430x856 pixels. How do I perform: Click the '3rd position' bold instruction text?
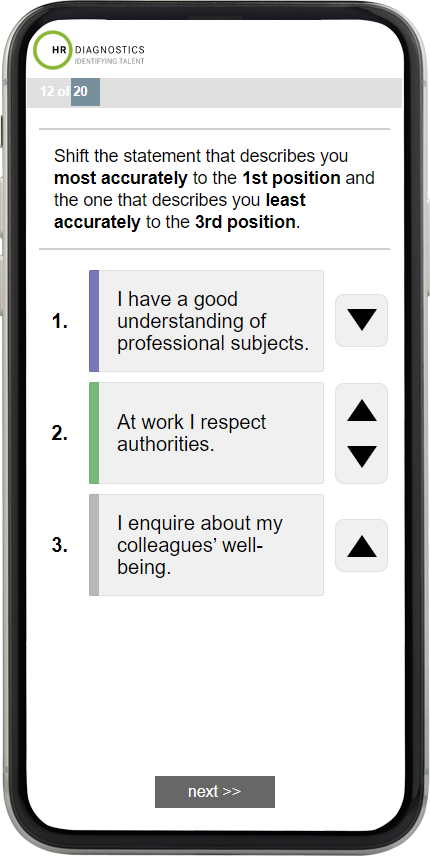[x=244, y=222]
